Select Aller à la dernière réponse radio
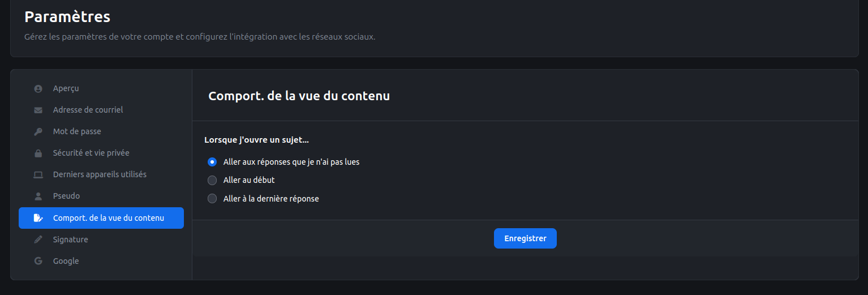 [x=212, y=199]
